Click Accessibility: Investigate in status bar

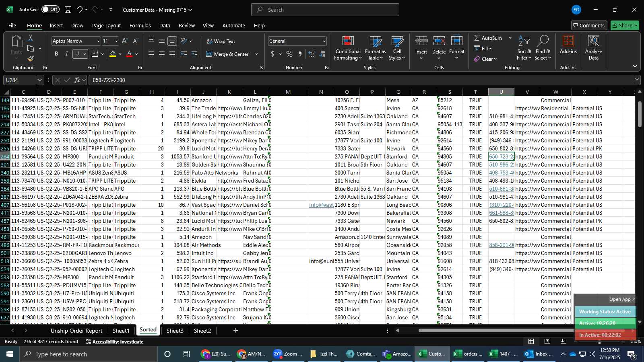pos(114,341)
